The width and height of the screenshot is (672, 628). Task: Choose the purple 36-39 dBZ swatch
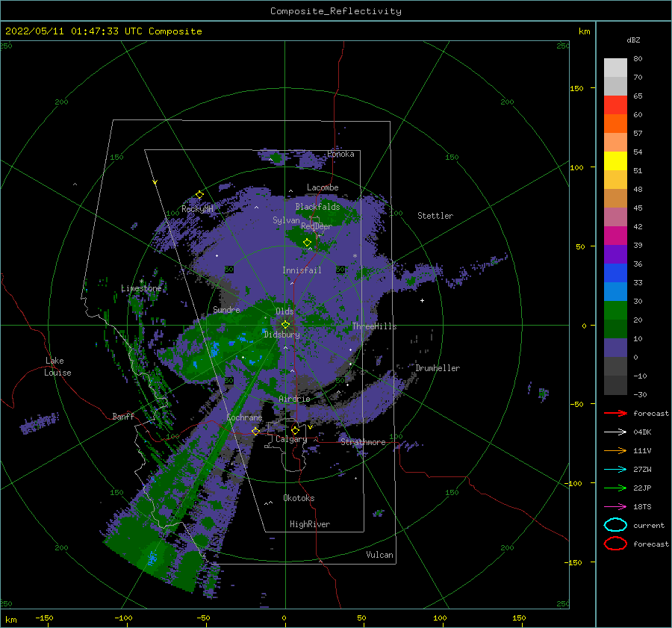click(615, 255)
